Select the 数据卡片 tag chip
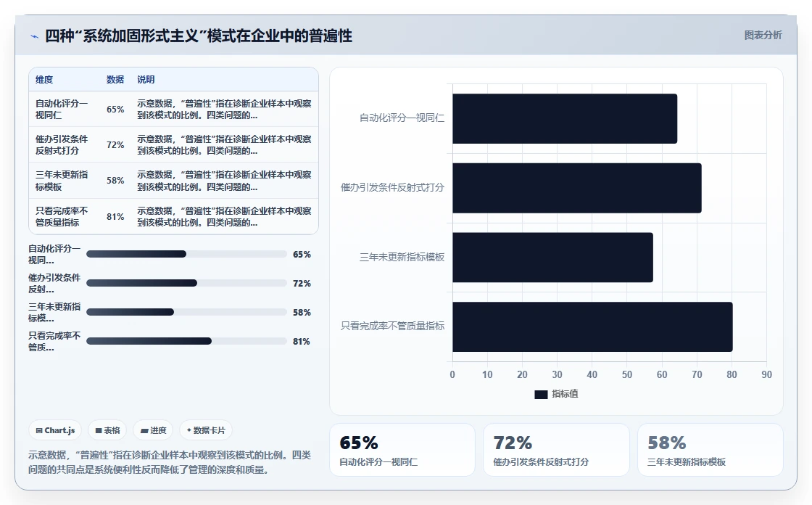812x505 pixels. 206,430
